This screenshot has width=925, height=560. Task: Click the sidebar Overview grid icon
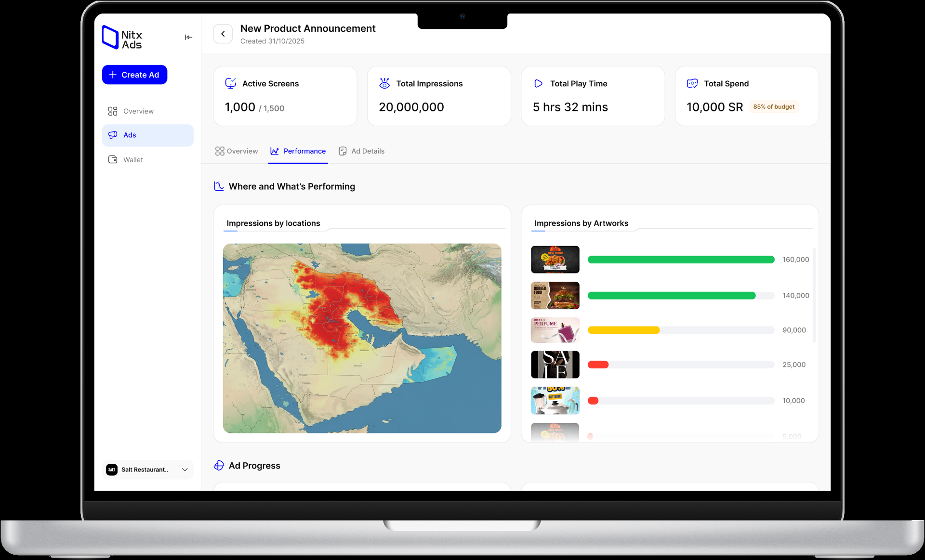point(113,111)
